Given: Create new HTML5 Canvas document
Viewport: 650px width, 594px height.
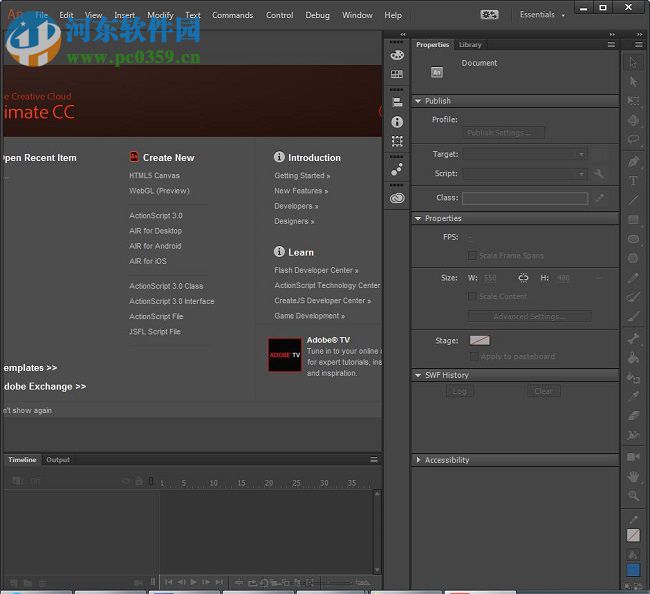Looking at the screenshot, I should coord(154,176).
